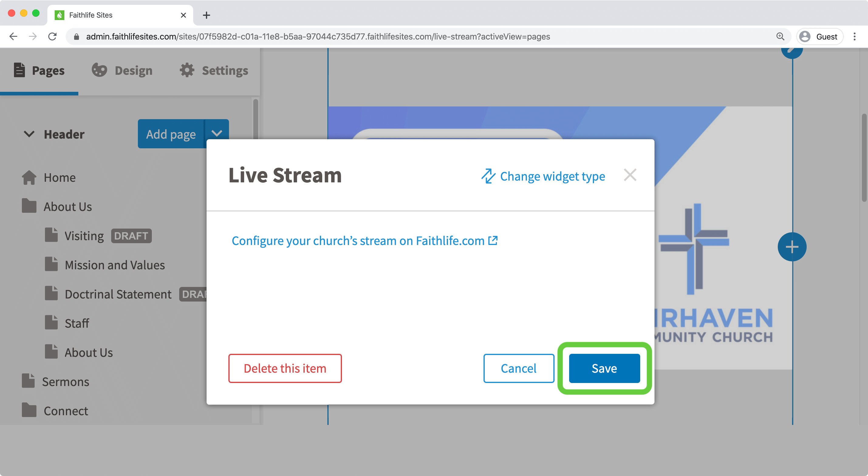
Task: Switch to the Design tab
Action: [122, 71]
